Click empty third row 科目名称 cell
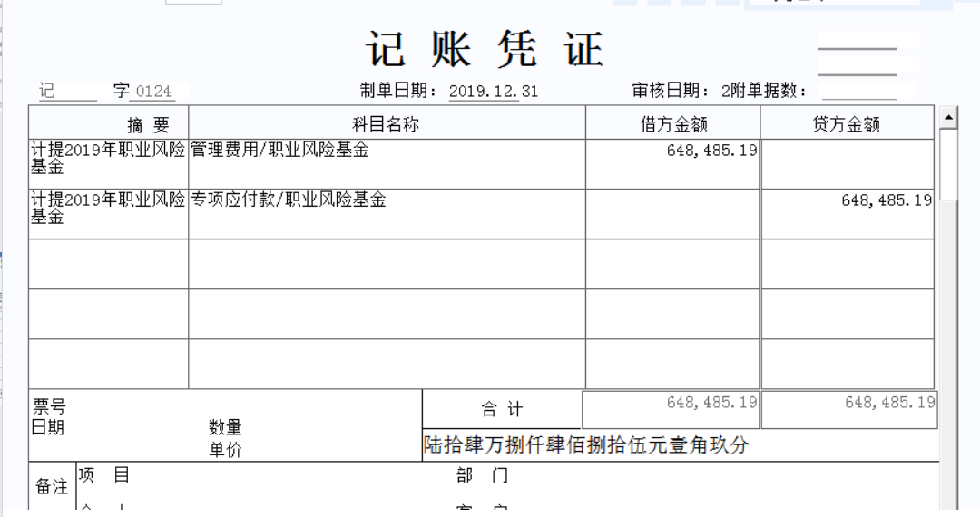Viewport: 980px width, 517px height. (x=387, y=264)
